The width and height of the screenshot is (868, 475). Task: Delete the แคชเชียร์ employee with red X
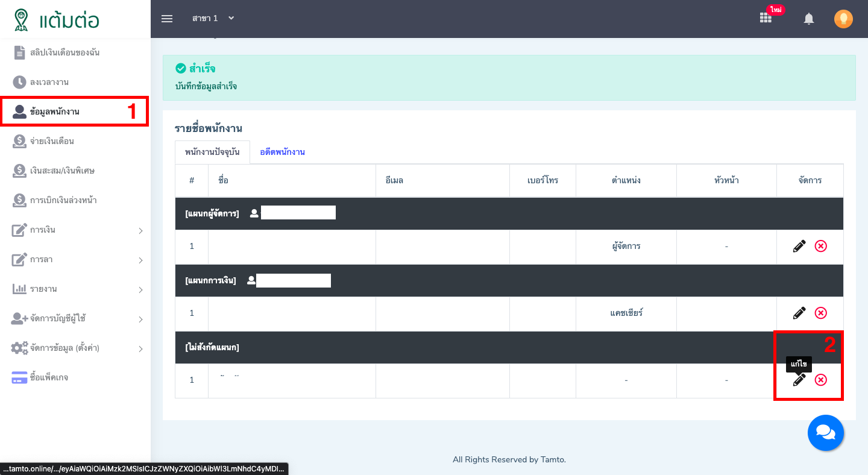(x=820, y=313)
